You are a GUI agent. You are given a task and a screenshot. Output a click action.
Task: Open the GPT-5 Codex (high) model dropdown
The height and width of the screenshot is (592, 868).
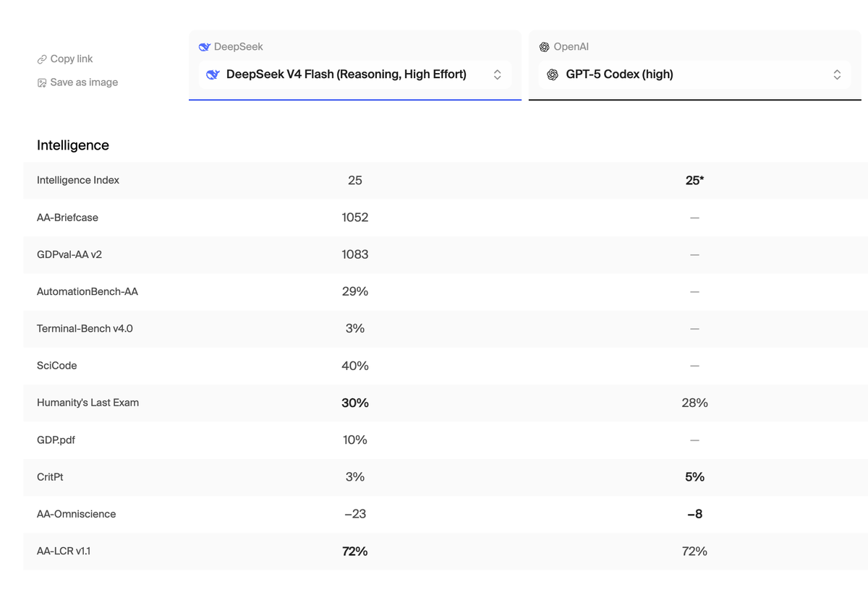pyautogui.click(x=695, y=74)
